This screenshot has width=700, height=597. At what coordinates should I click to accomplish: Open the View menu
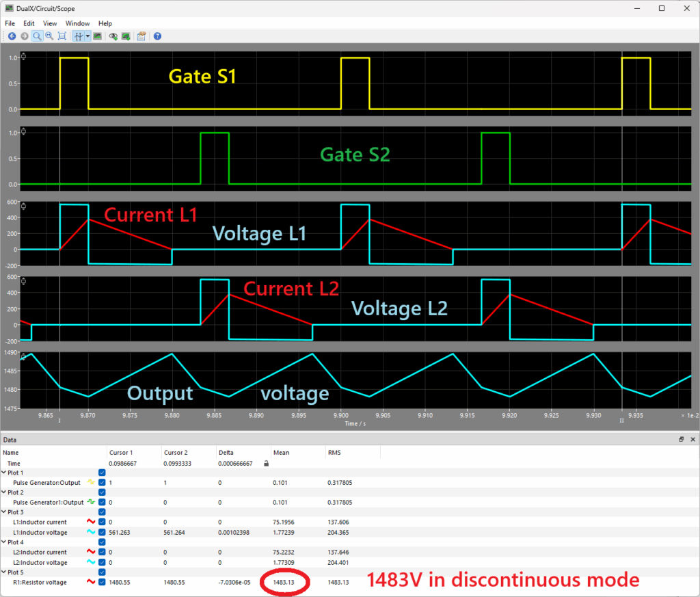[50, 23]
